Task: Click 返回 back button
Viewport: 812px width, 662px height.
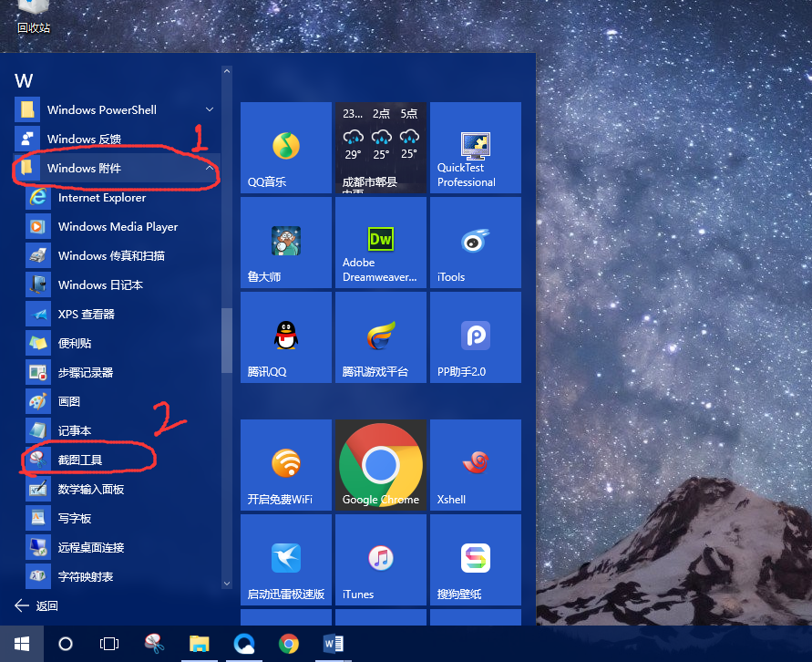Action: (x=36, y=605)
